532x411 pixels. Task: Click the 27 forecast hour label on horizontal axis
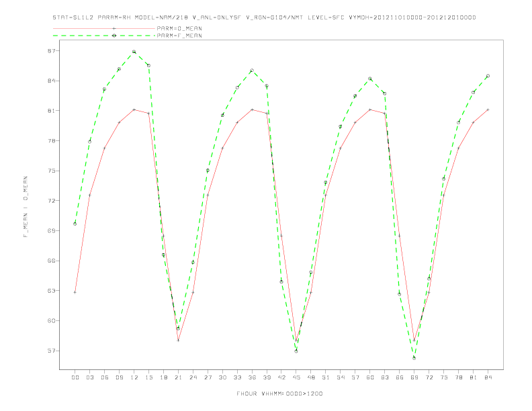(208, 377)
